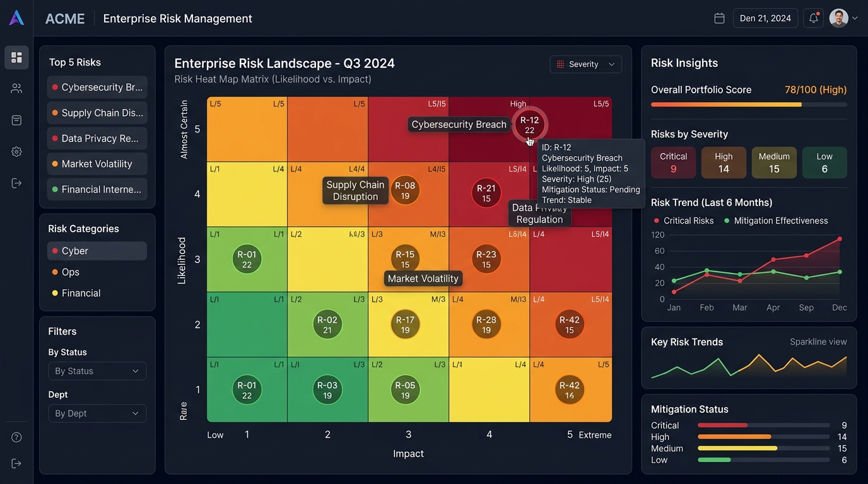Select the R-42 bubble showing 16

[570, 390]
